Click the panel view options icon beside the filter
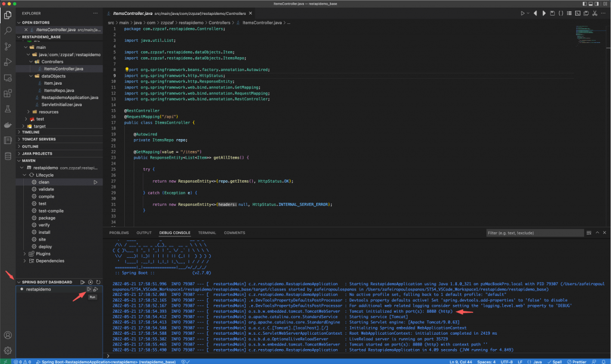 click(x=589, y=233)
